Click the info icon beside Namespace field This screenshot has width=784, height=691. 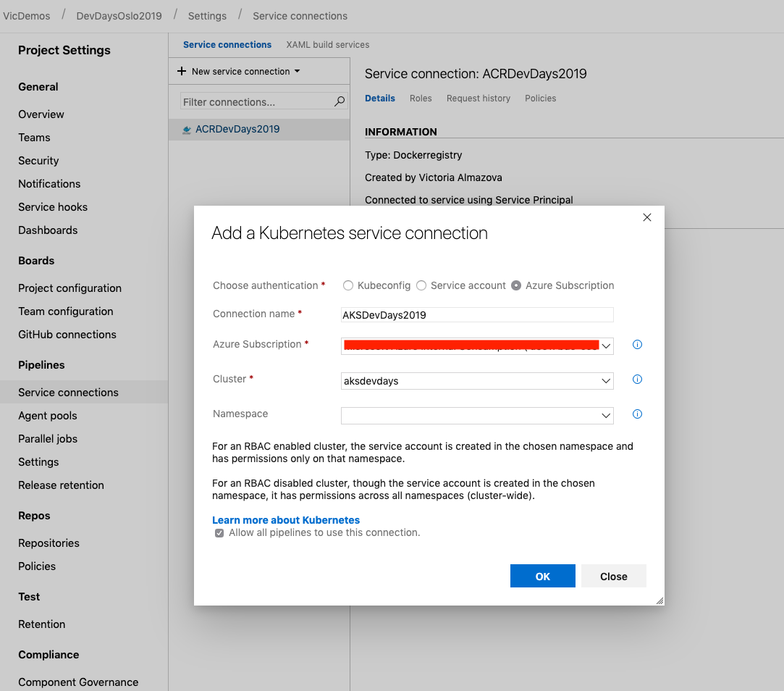(637, 414)
